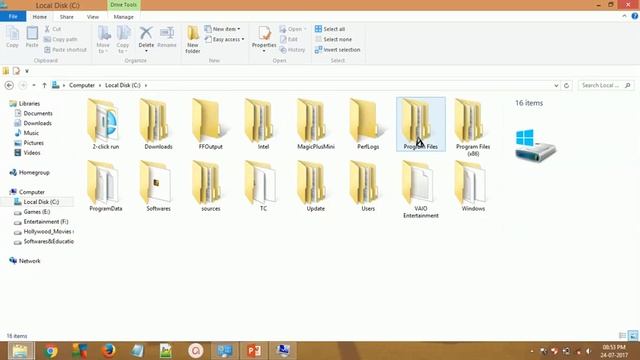The width and height of the screenshot is (640, 360).
Task: Click the Up one level arrow
Action: coord(44,85)
